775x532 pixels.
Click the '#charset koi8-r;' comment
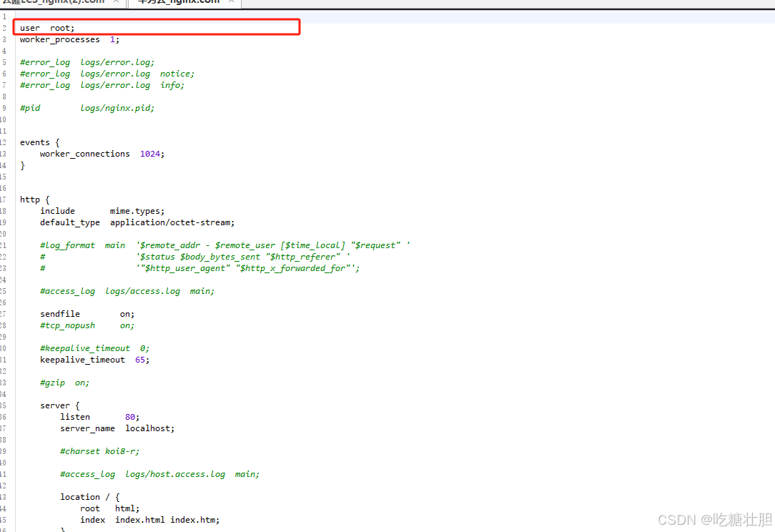(x=100, y=451)
